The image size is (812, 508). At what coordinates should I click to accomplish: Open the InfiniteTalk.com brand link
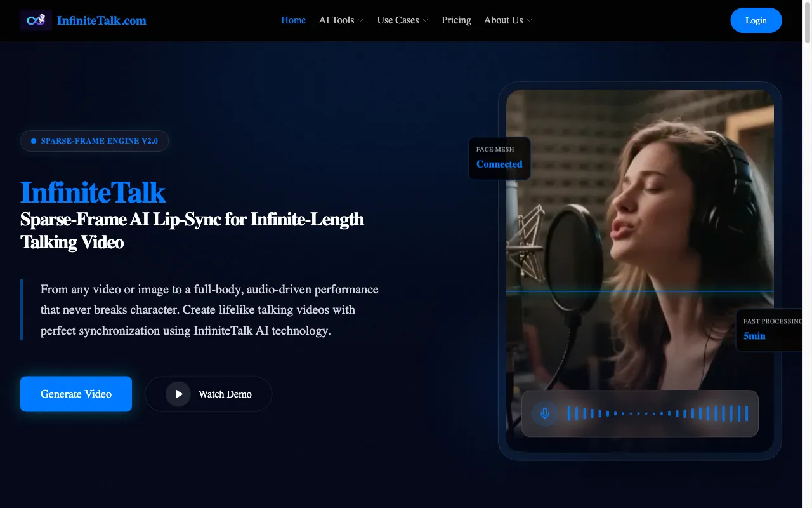[x=101, y=20]
